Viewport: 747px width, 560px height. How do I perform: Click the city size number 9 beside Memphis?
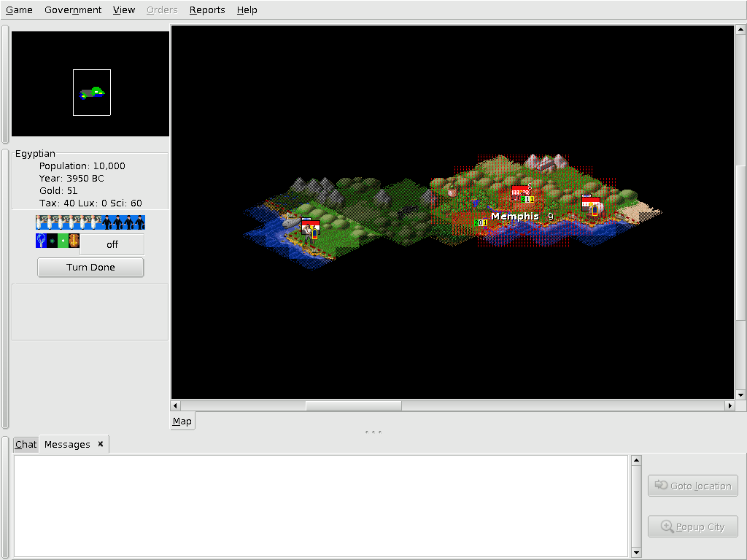[x=551, y=216]
